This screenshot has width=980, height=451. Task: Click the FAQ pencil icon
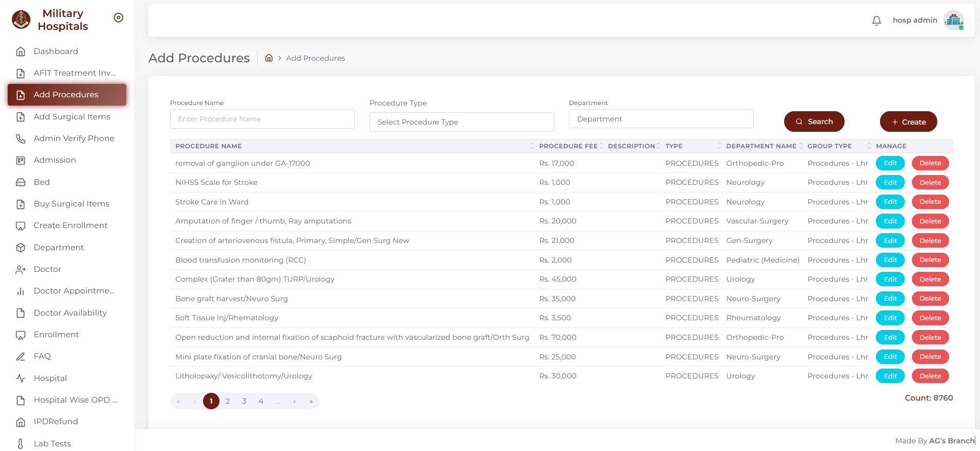[21, 356]
